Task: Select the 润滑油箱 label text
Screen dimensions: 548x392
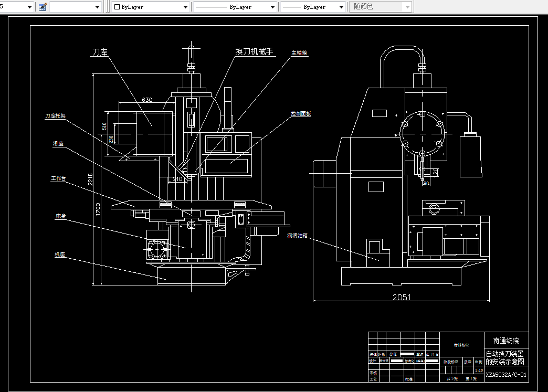Action: pos(297,236)
